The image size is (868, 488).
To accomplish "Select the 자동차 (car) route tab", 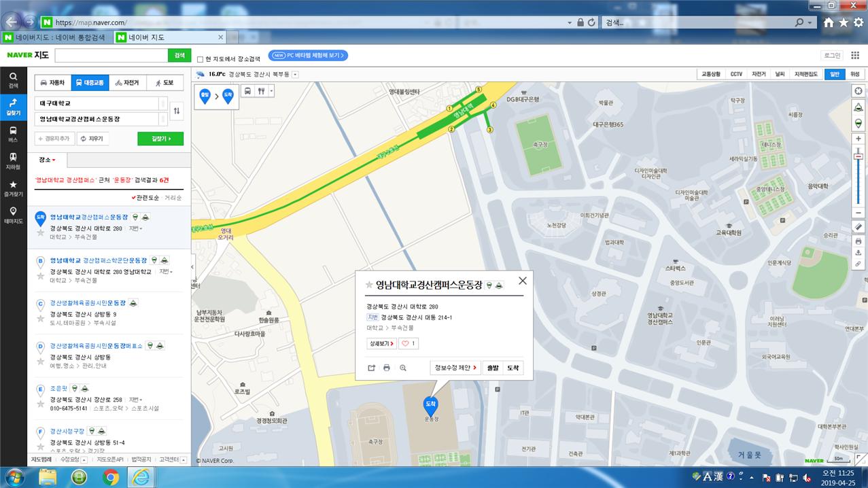I will click(53, 83).
